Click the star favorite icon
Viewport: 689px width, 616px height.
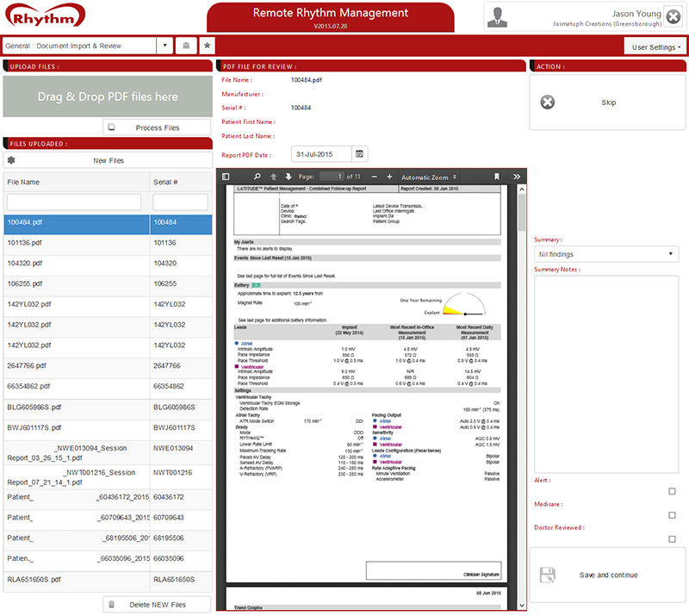[x=207, y=46]
